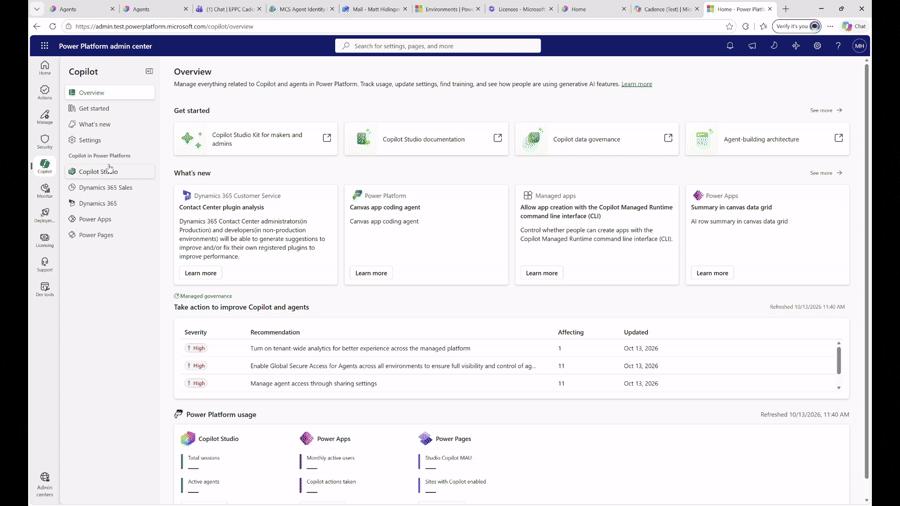
Task: Click See more next to What's new
Action: click(826, 173)
